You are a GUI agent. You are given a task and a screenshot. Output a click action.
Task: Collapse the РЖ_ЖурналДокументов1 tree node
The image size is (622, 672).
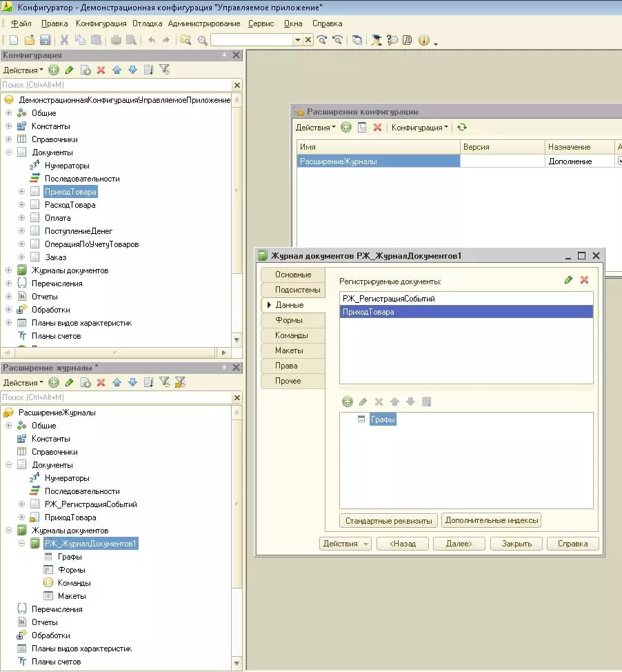22,544
